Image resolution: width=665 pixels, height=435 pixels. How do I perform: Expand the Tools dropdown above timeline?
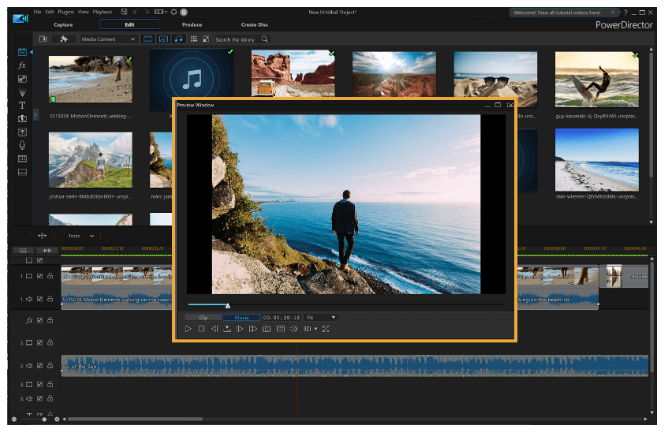click(x=82, y=236)
